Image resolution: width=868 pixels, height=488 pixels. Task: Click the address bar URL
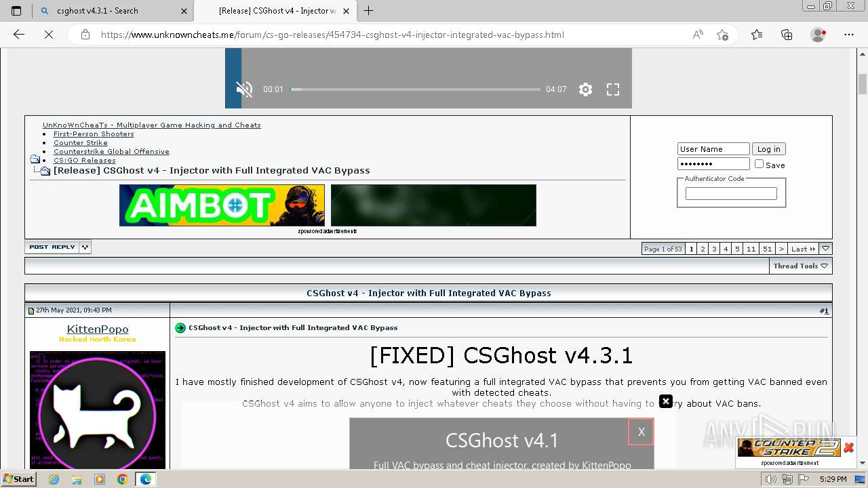coord(332,35)
